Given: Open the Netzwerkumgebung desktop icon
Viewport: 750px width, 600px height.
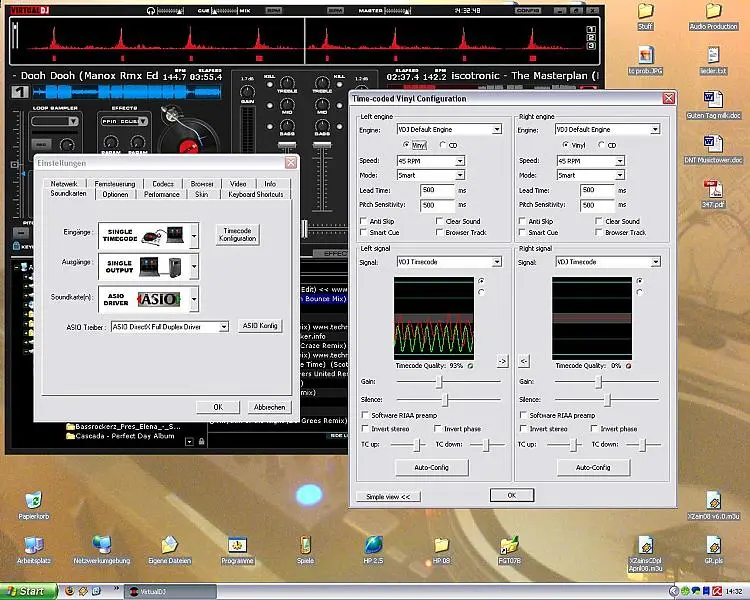Looking at the screenshot, I should (101, 545).
